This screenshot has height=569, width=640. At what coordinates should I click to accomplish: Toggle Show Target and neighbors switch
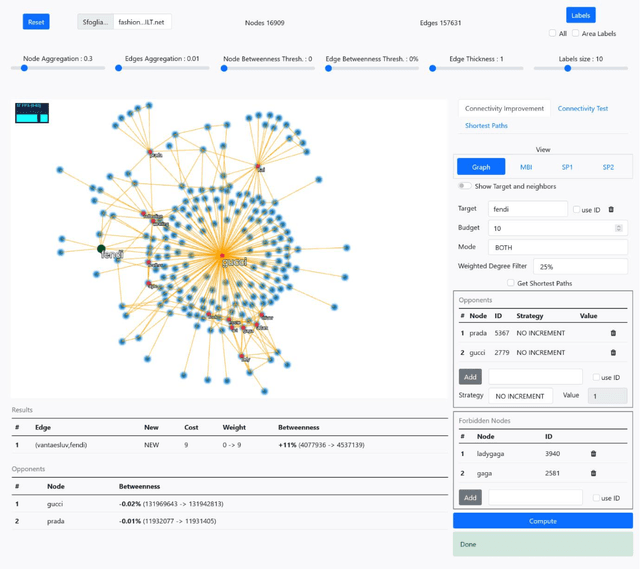(464, 186)
